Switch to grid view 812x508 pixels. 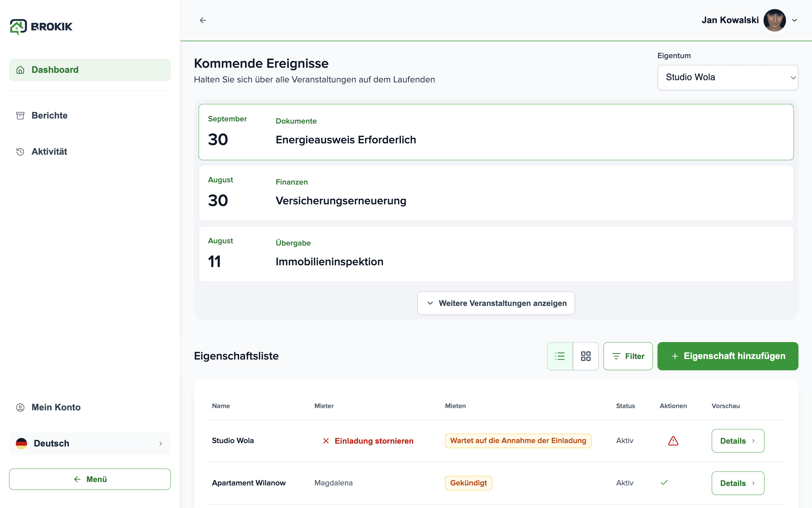click(x=586, y=356)
